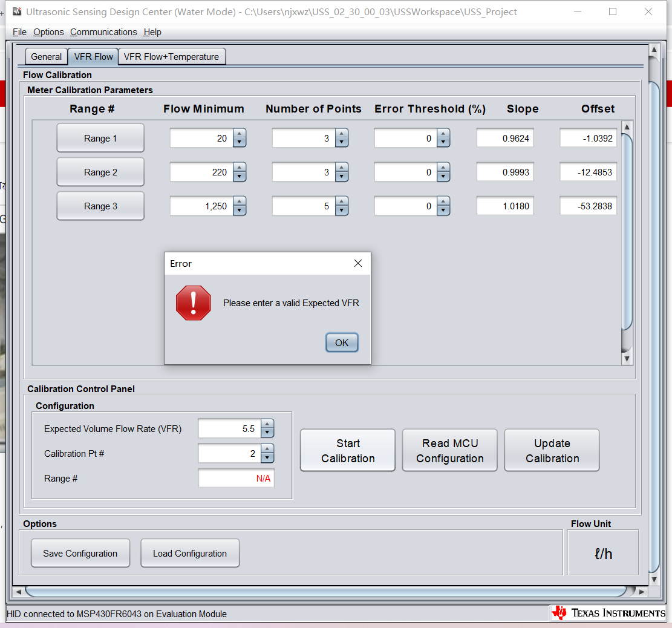
Task: Open the Communications menu
Action: pyautogui.click(x=103, y=32)
